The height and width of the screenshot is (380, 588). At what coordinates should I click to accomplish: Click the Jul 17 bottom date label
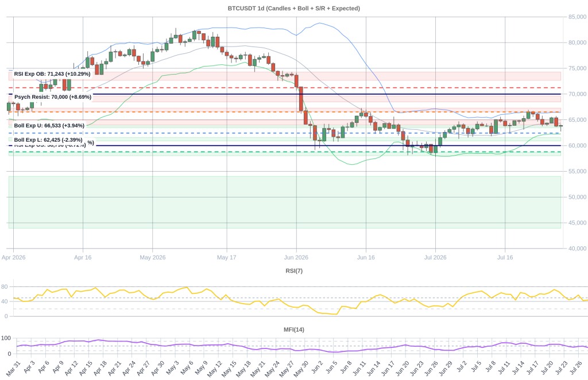click(532, 368)
